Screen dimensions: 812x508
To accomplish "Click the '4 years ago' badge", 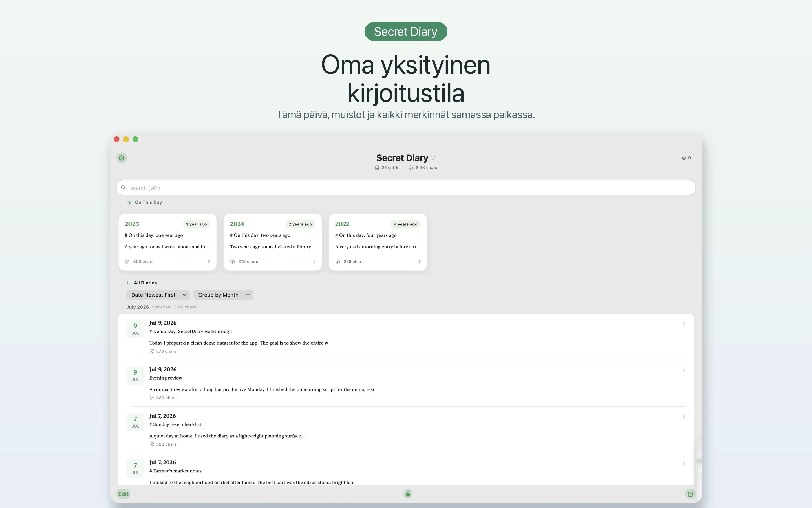I will (405, 224).
